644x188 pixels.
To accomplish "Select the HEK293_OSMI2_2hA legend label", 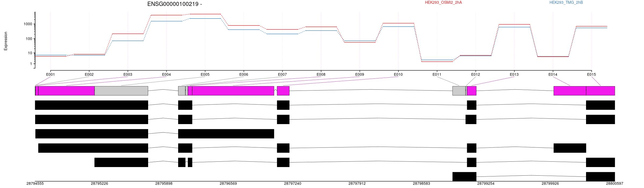I will pyautogui.click(x=443, y=2).
